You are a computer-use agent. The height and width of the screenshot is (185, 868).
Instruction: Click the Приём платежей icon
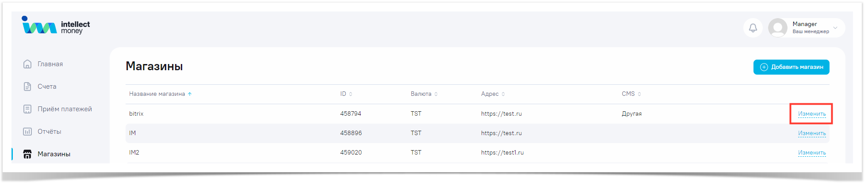[x=27, y=109]
